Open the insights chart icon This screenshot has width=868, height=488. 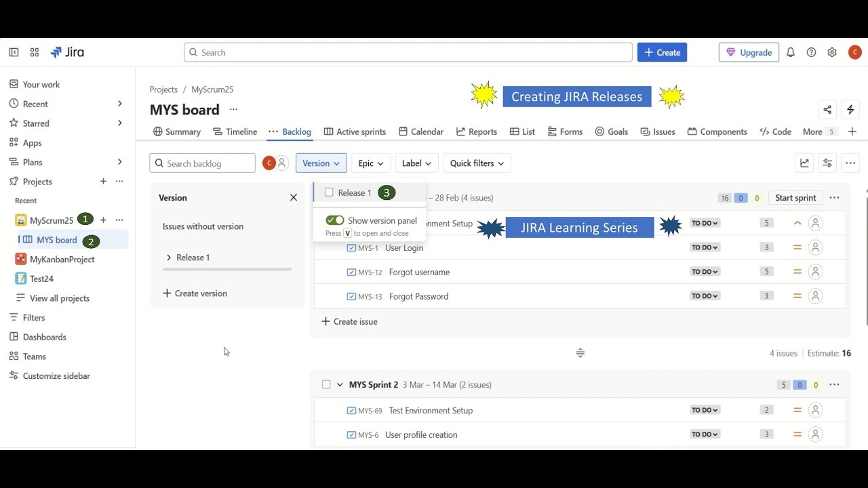pyautogui.click(x=804, y=163)
